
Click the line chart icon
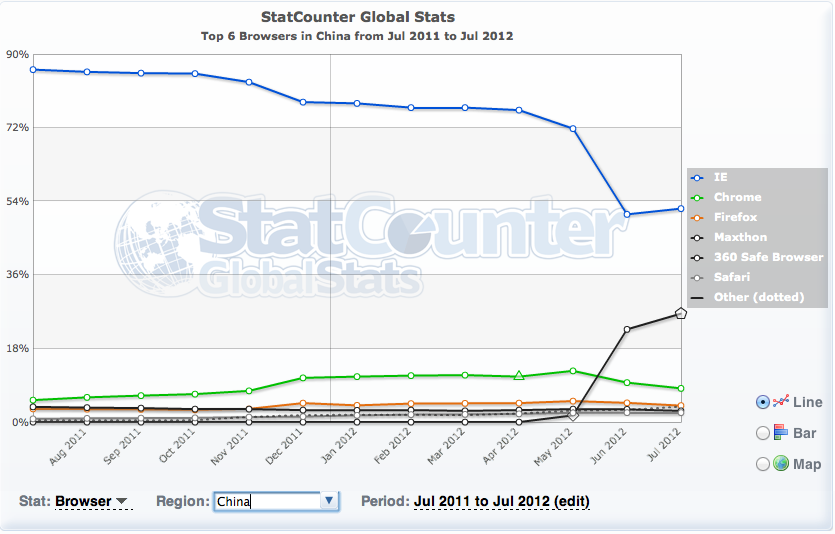pyautogui.click(x=781, y=401)
